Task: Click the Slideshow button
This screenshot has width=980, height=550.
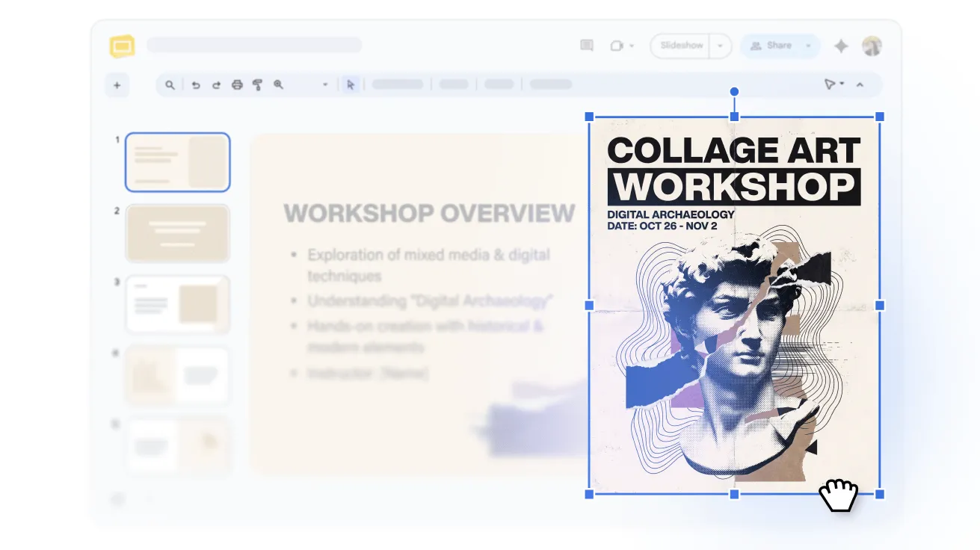Action: click(x=681, y=46)
